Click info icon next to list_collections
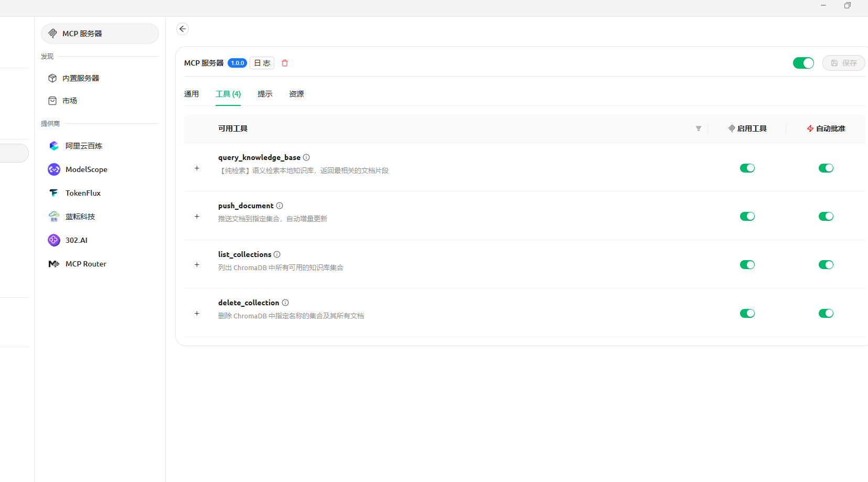Image resolution: width=868 pixels, height=482 pixels. pyautogui.click(x=277, y=254)
